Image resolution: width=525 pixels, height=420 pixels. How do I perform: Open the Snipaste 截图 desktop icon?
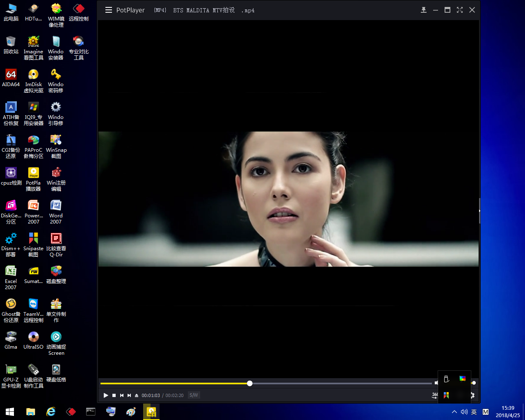[x=34, y=245]
